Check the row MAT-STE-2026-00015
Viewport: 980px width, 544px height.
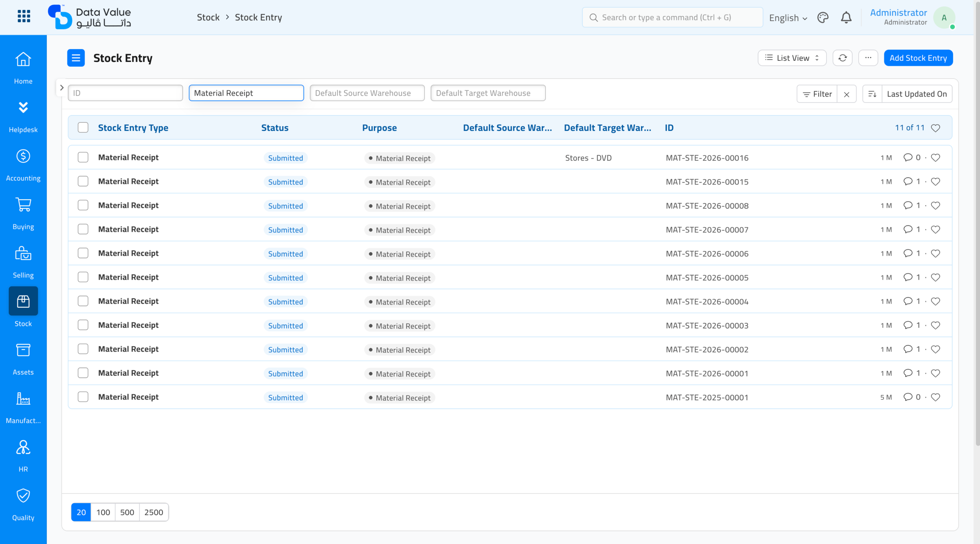tap(83, 181)
